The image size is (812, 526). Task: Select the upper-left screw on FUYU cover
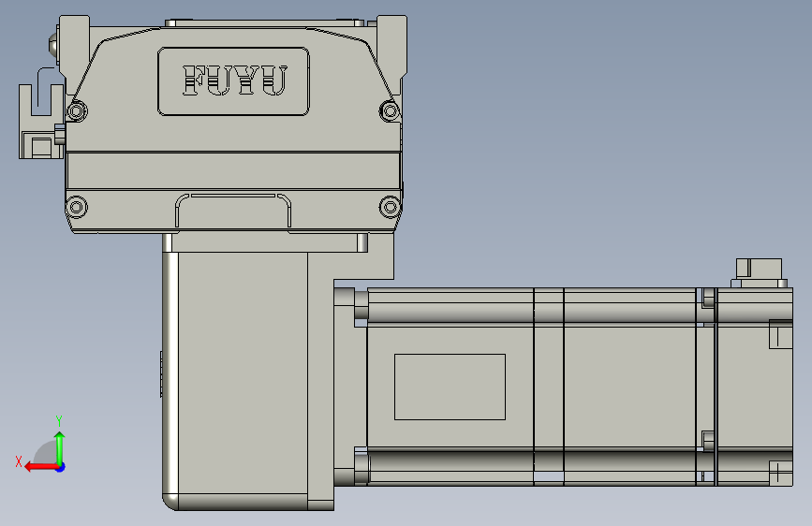coord(77,110)
